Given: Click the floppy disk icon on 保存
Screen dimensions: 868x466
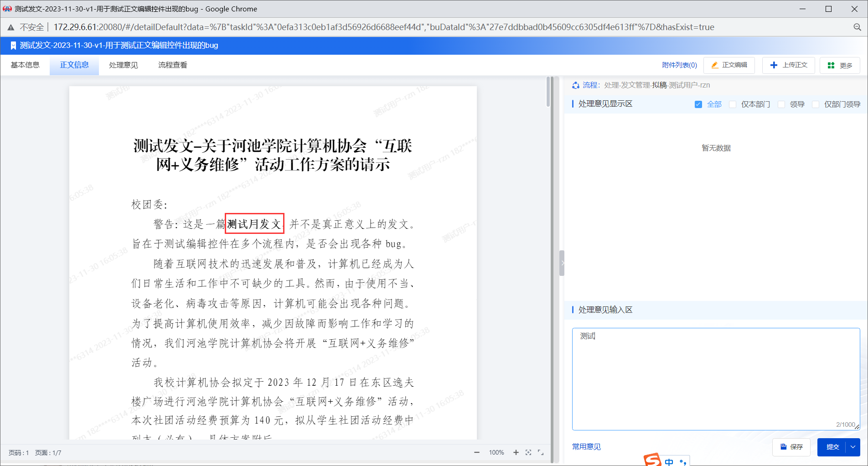Looking at the screenshot, I should point(784,447).
